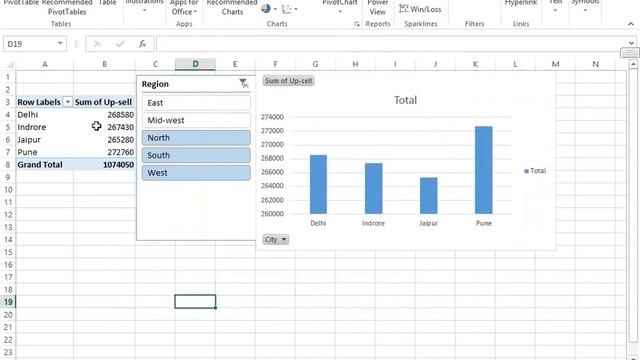Select the value 267430
The height and width of the screenshot is (360, 640).
[104, 127]
